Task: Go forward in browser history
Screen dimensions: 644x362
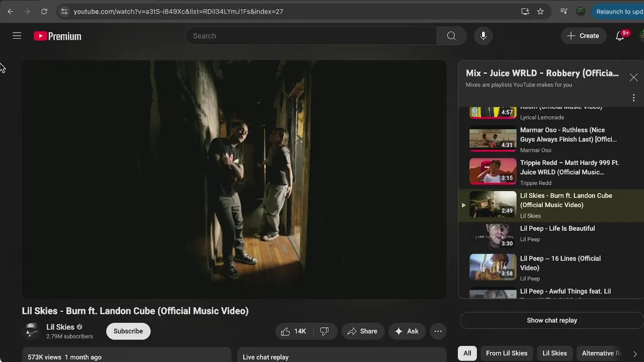Action: point(27,11)
